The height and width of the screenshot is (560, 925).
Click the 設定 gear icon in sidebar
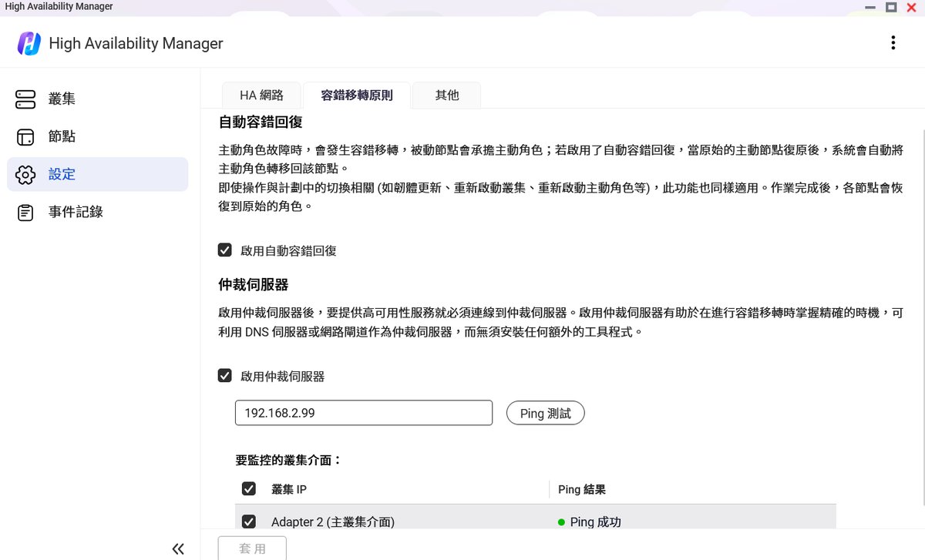click(x=26, y=175)
